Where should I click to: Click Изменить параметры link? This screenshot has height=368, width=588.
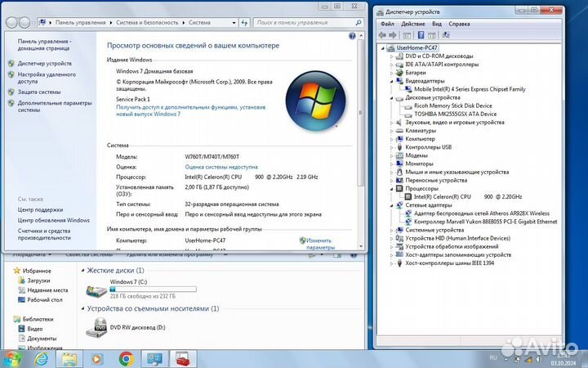[319, 244]
